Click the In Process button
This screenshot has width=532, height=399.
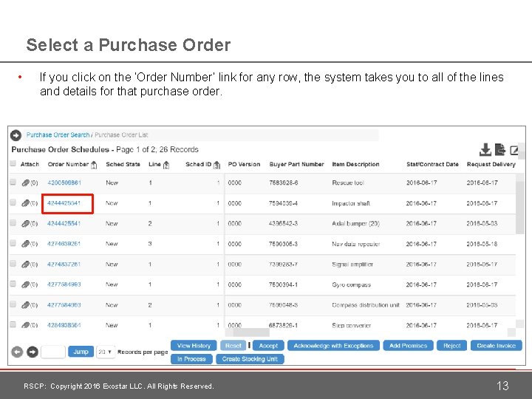191,359
